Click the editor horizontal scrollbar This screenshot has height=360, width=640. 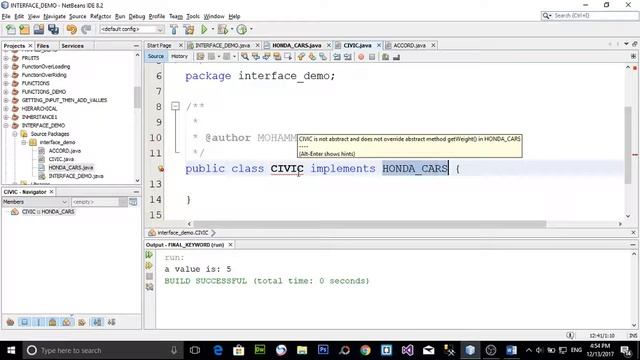[x=369, y=224]
